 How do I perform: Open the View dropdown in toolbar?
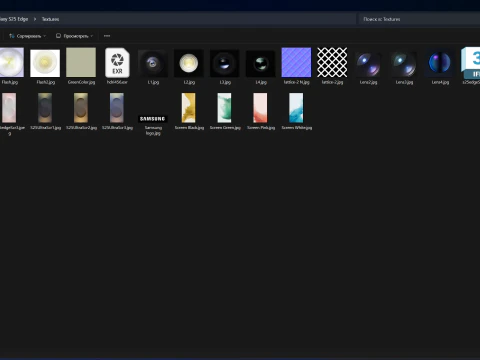point(74,36)
